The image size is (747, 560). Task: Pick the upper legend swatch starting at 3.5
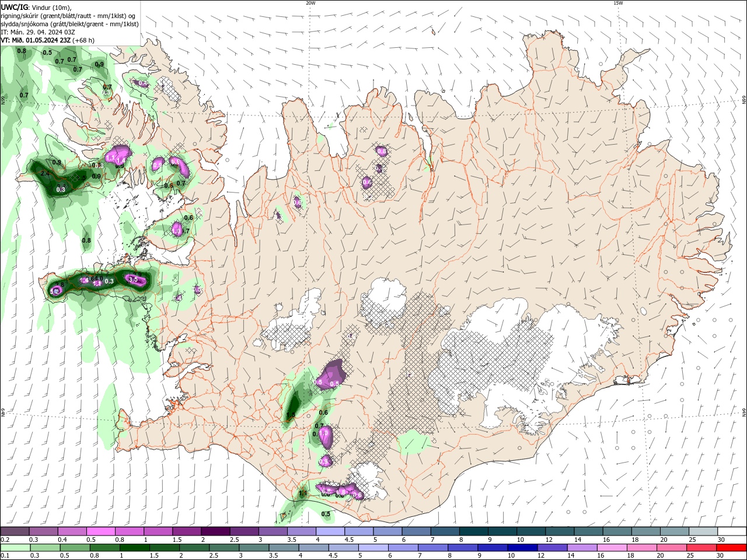tap(301, 531)
